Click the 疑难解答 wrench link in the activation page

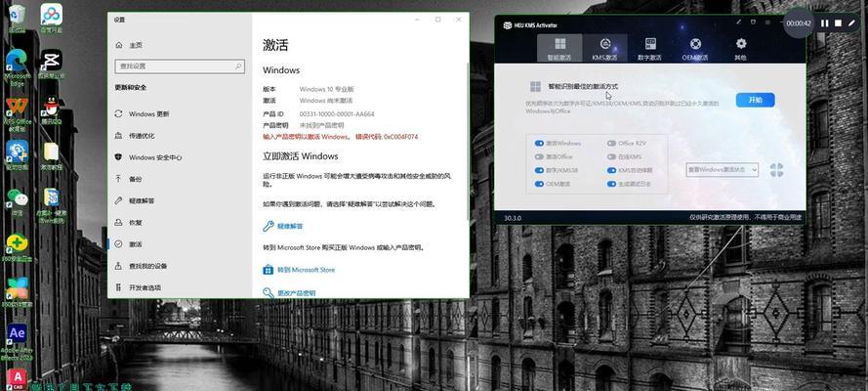pyautogui.click(x=283, y=226)
